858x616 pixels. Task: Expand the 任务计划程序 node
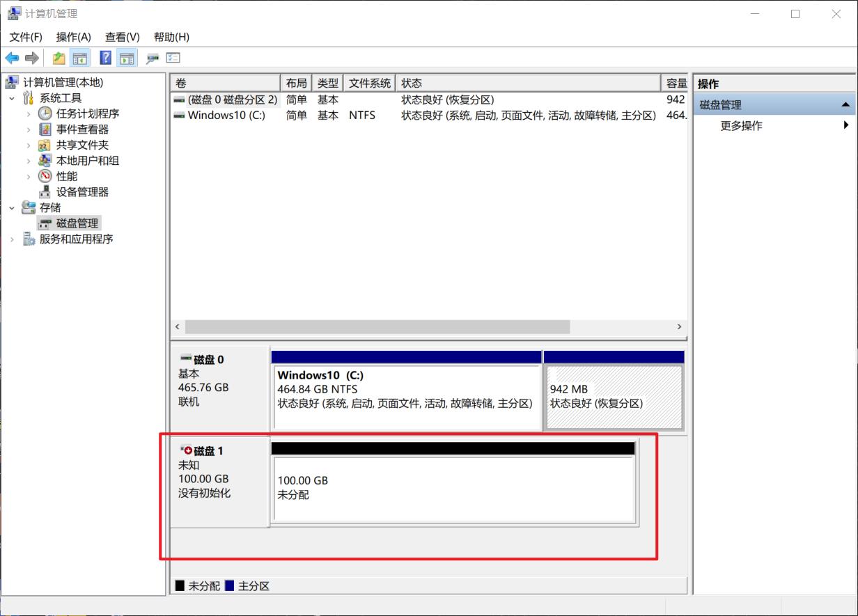click(29, 113)
